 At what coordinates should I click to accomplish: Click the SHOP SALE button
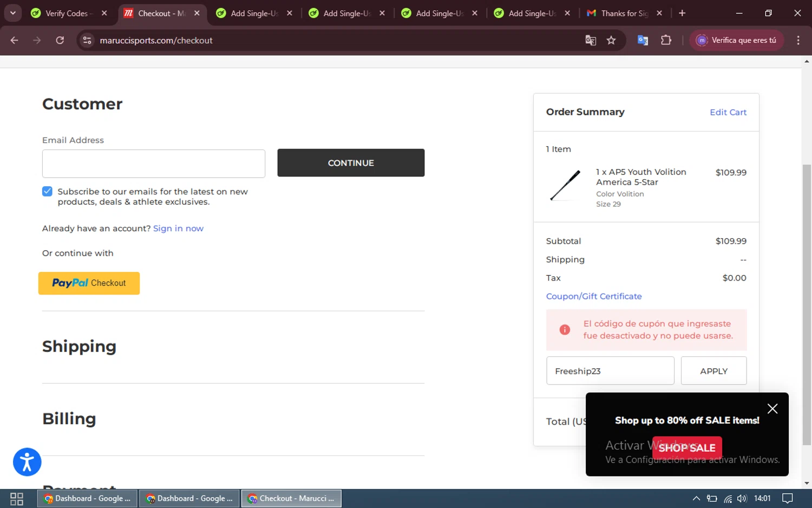[687, 448]
